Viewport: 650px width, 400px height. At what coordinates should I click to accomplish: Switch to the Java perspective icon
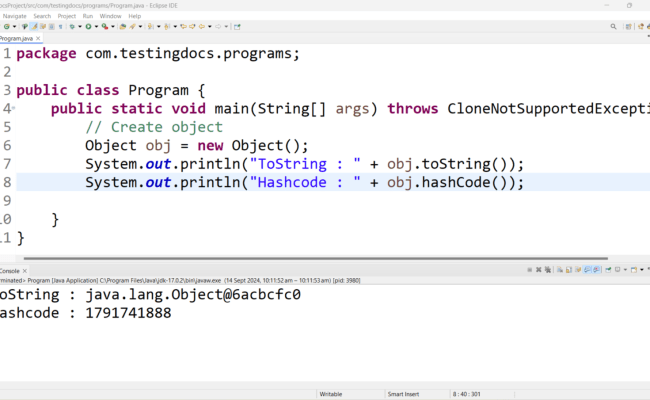[x=640, y=27]
